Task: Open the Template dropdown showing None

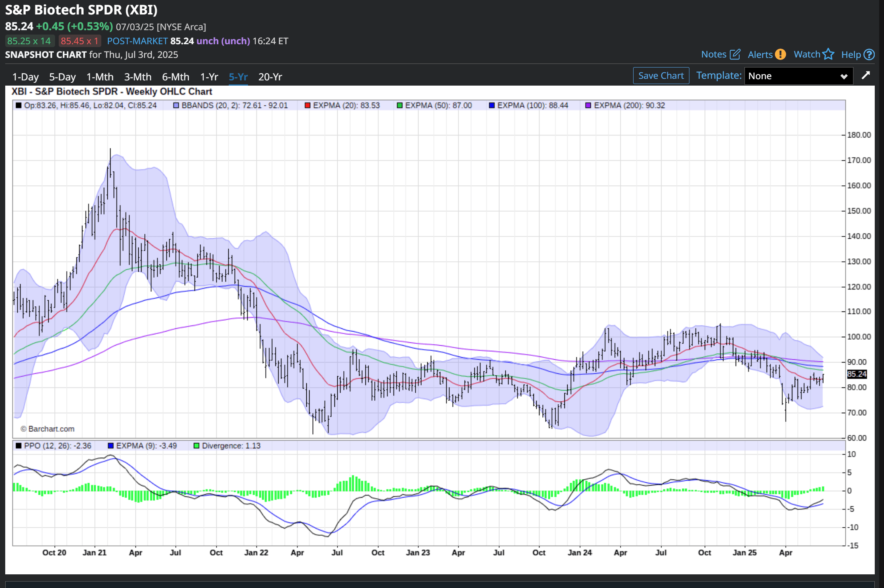Action: click(x=798, y=76)
